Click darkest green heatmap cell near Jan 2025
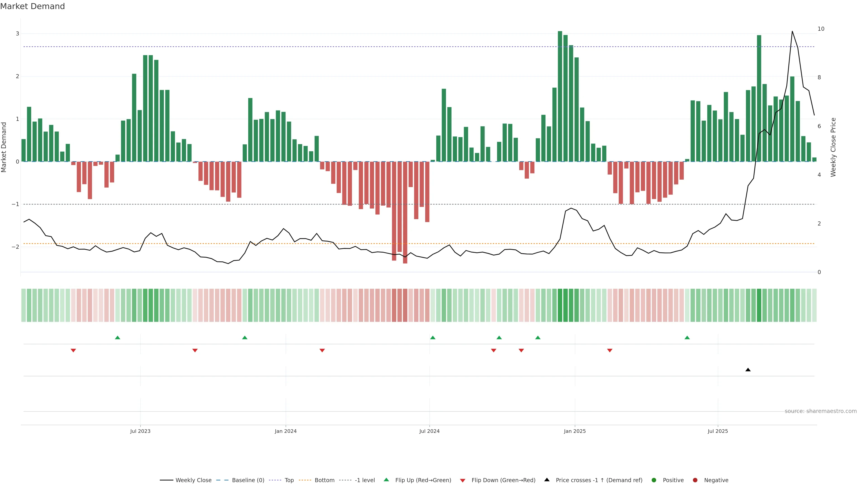Image resolution: width=868 pixels, height=488 pixels. (560, 305)
